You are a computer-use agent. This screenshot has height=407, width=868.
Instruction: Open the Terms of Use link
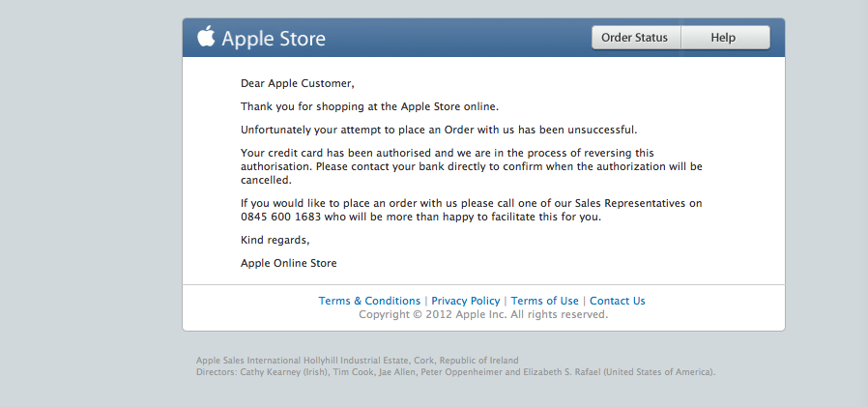[545, 301]
